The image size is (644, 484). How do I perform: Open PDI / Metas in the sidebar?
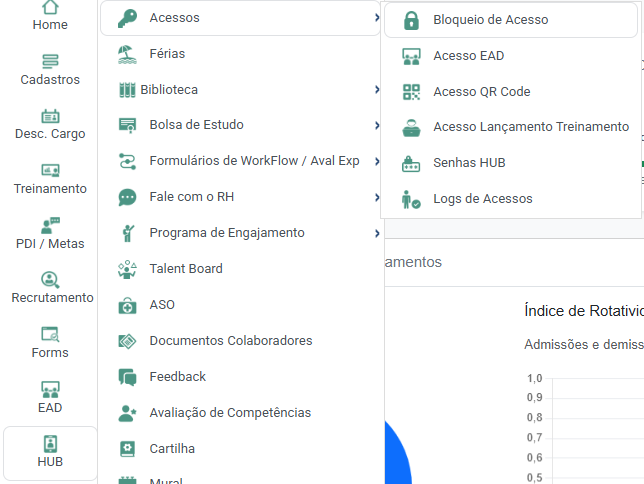51,232
